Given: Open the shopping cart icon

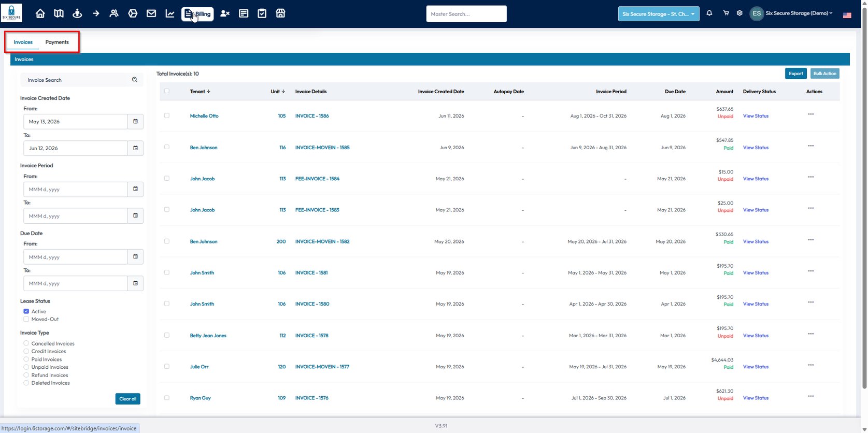Looking at the screenshot, I should (726, 13).
